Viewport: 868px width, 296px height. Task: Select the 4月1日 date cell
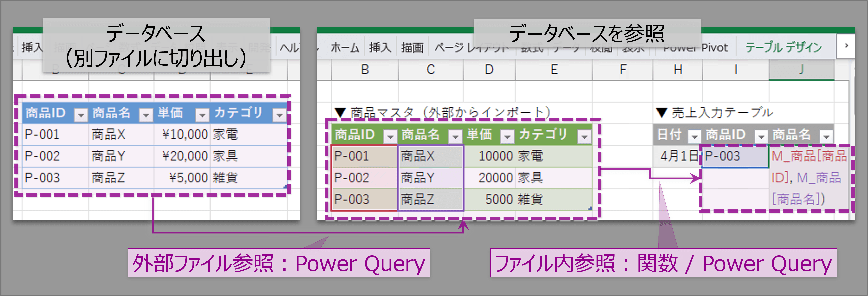[678, 156]
